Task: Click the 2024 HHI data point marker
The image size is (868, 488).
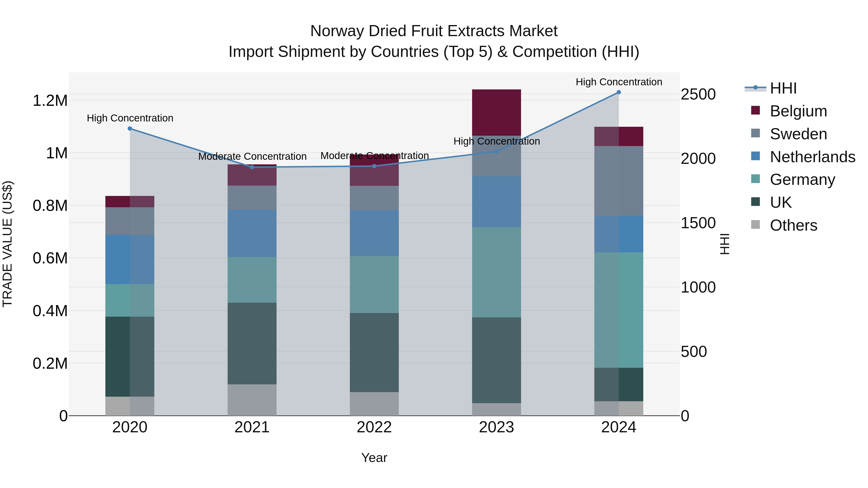Action: (x=619, y=92)
